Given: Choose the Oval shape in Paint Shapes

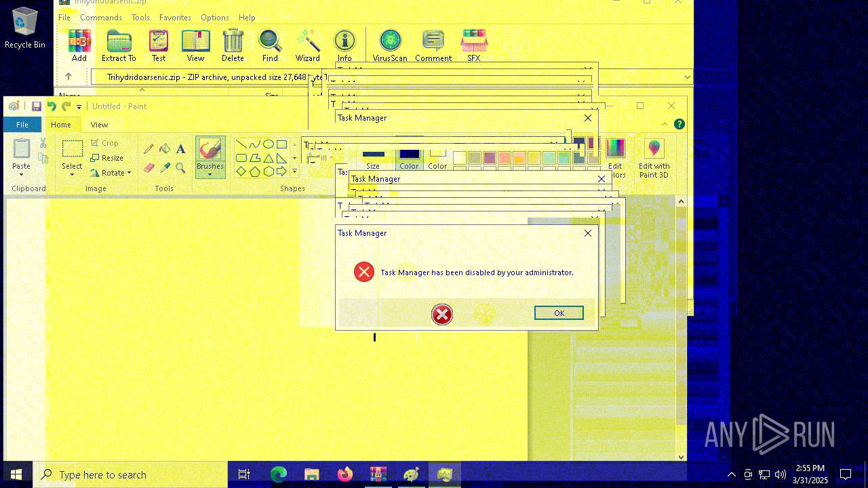Looking at the screenshot, I should 269,144.
